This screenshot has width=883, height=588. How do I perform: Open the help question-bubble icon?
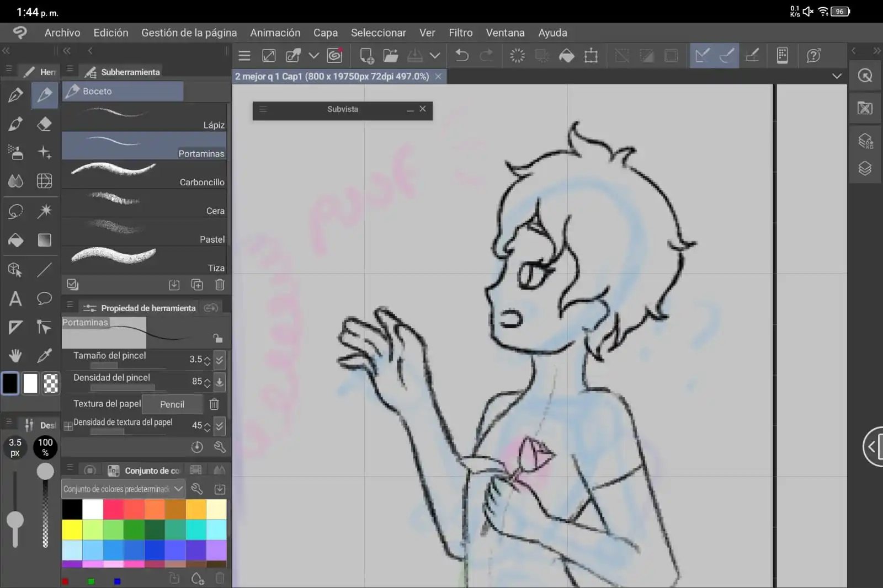pos(813,56)
